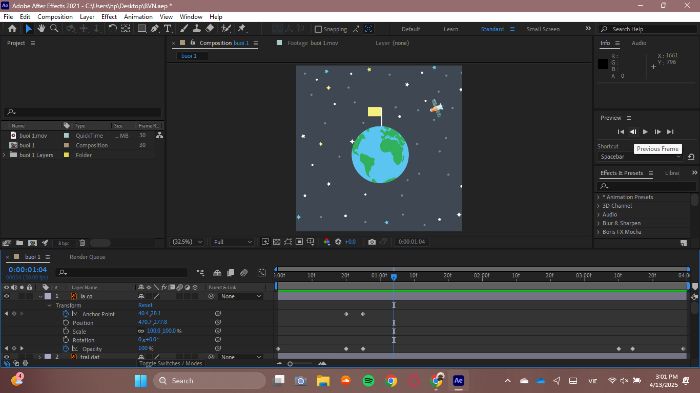Viewport: 700px width, 393px height.
Task: Enable the Snapping checkbox
Action: coord(318,29)
